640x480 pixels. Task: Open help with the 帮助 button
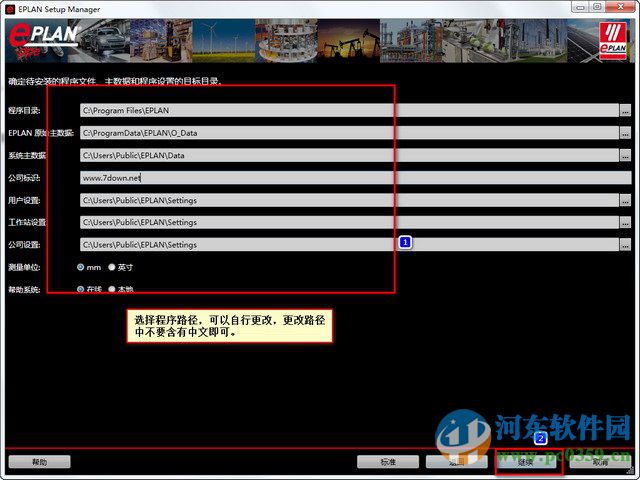[x=40, y=462]
